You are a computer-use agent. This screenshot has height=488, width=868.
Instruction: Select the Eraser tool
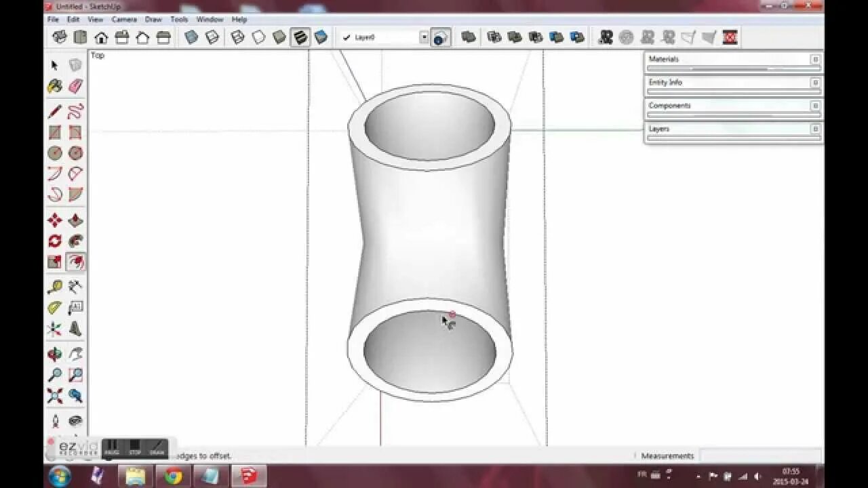pos(75,86)
